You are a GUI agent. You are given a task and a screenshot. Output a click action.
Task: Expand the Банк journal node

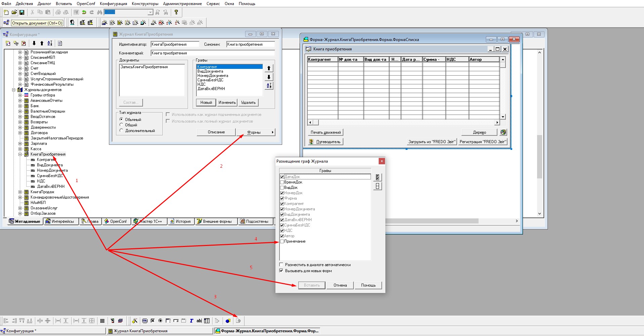point(20,106)
